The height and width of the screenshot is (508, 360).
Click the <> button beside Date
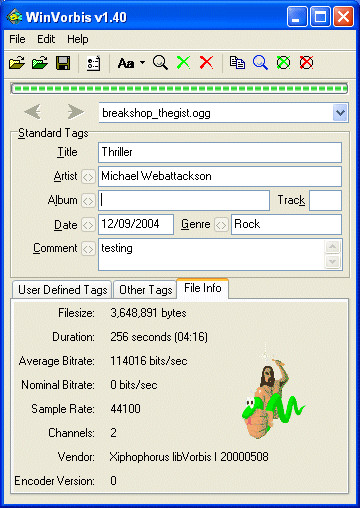[88, 225]
